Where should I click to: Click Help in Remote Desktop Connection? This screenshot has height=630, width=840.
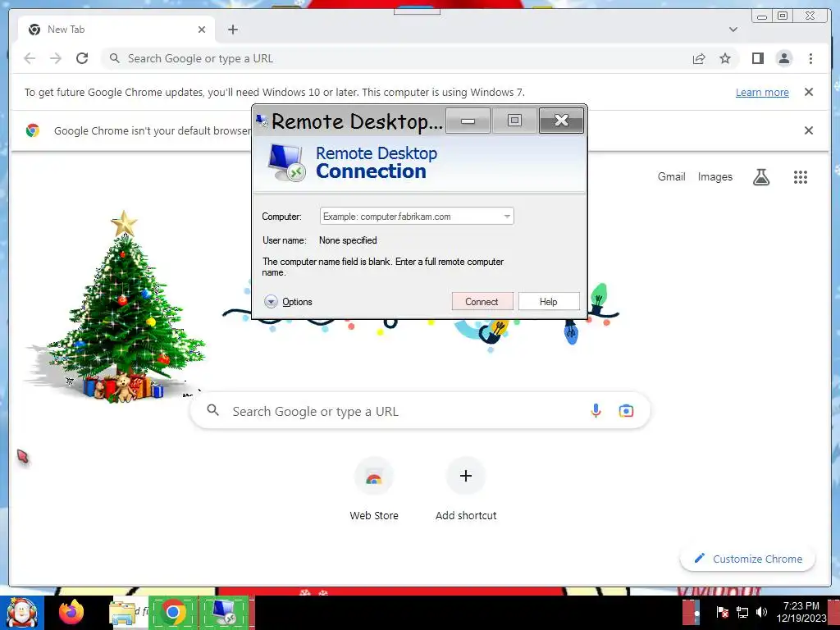(549, 302)
